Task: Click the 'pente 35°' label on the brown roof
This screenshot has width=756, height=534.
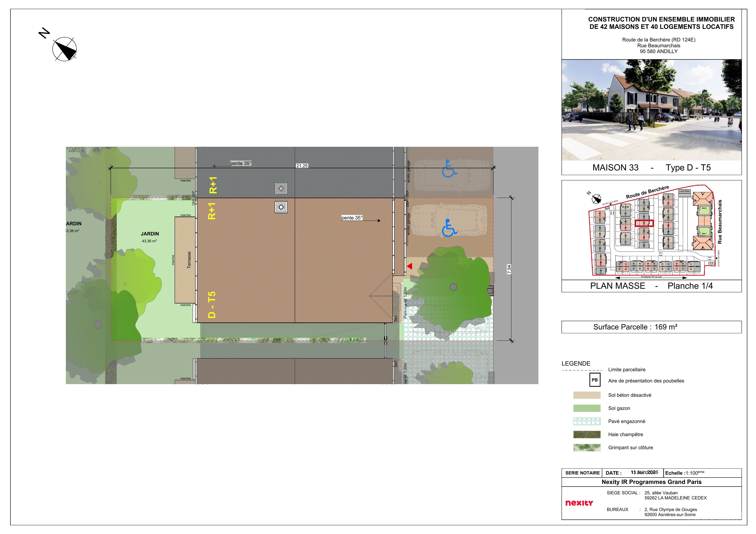Action: tap(352, 218)
